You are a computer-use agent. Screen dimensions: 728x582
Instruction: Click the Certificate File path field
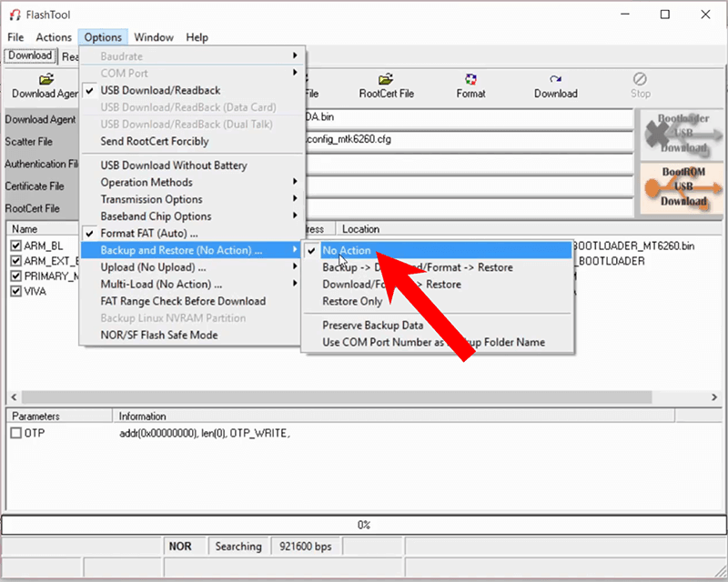point(469,186)
